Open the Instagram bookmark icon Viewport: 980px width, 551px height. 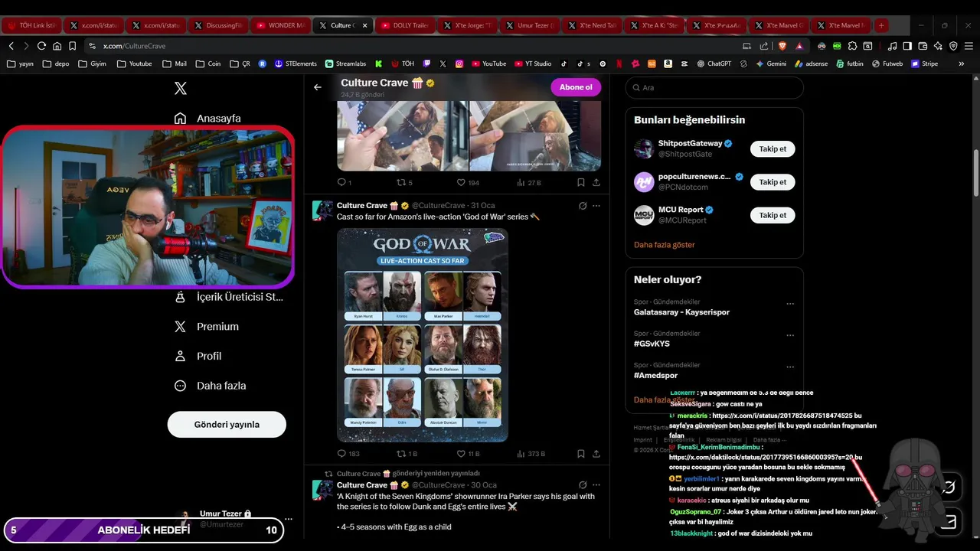459,64
